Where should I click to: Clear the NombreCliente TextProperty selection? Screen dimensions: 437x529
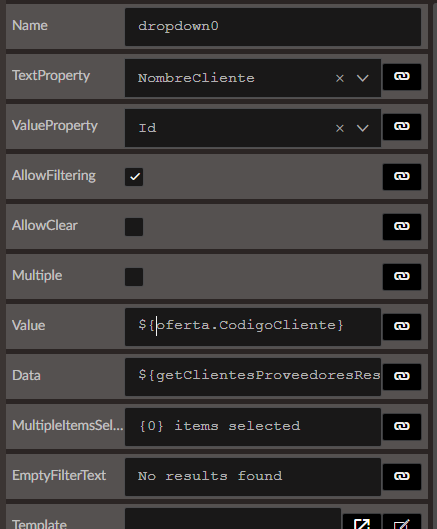pyautogui.click(x=340, y=78)
